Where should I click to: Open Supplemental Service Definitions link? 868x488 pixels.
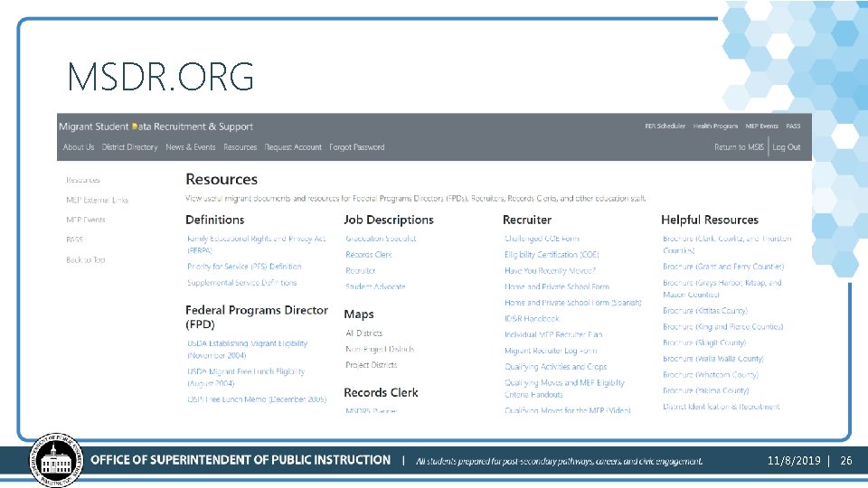(242, 283)
